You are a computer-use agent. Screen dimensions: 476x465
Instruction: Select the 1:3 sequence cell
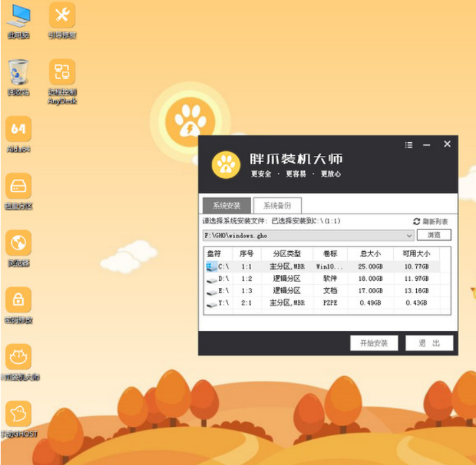pyautogui.click(x=247, y=291)
